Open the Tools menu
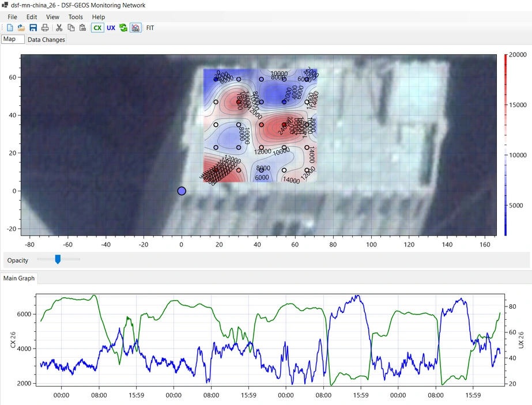The height and width of the screenshot is (405, 532). tap(76, 17)
